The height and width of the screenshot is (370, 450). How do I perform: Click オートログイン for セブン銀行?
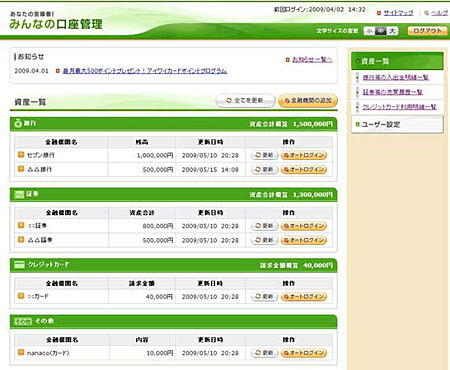(x=303, y=155)
